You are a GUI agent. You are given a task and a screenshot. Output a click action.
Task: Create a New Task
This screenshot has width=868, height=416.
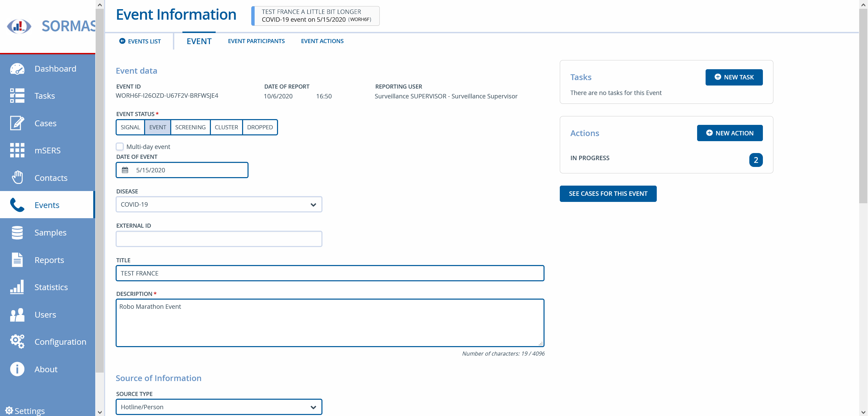click(x=734, y=77)
